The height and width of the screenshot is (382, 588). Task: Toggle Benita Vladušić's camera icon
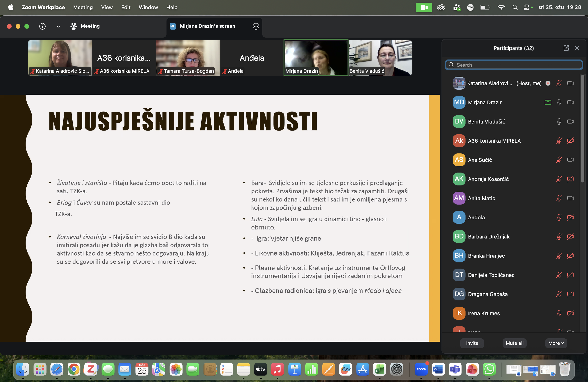tap(570, 121)
